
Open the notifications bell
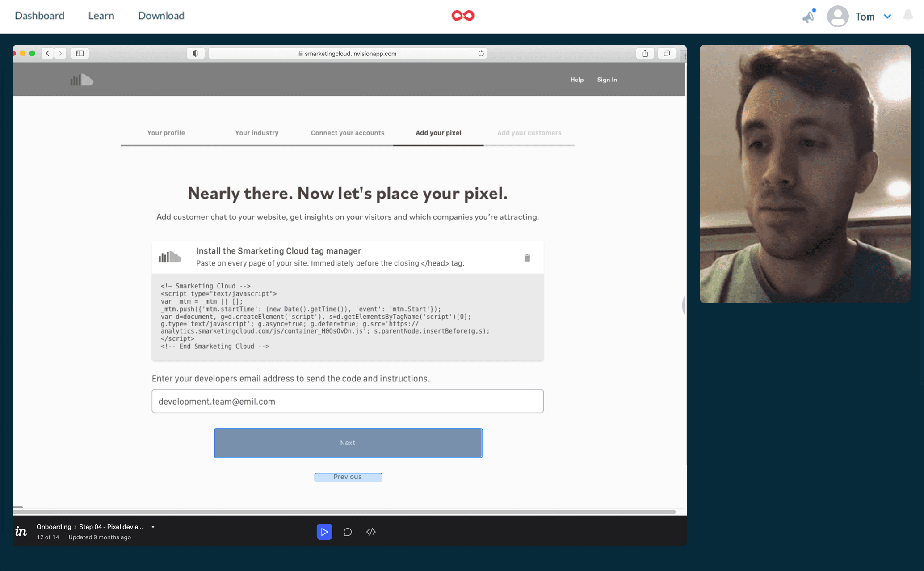click(x=908, y=15)
